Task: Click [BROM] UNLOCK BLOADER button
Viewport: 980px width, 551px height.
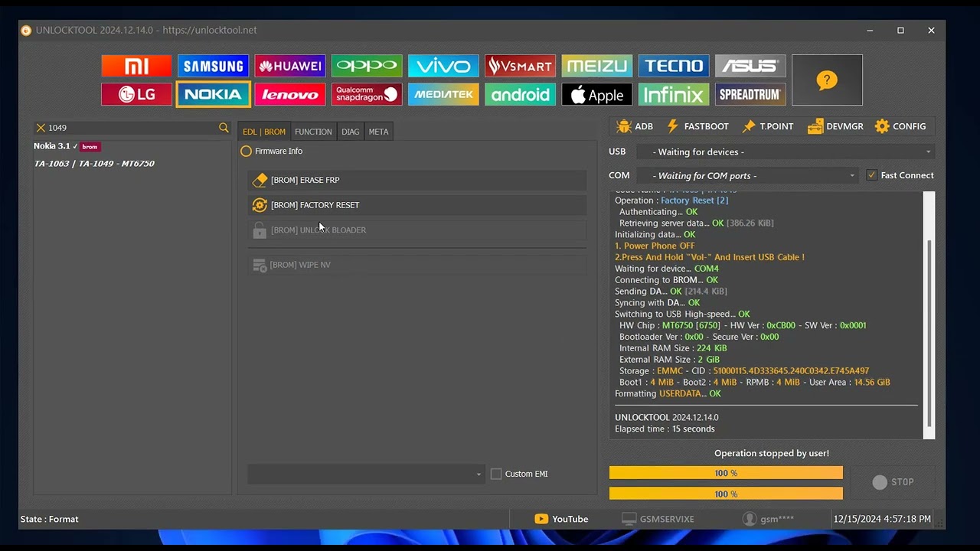Action: (x=417, y=230)
